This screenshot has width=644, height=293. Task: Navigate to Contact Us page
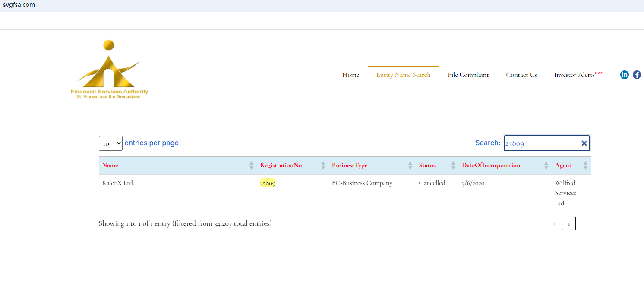[x=521, y=75]
